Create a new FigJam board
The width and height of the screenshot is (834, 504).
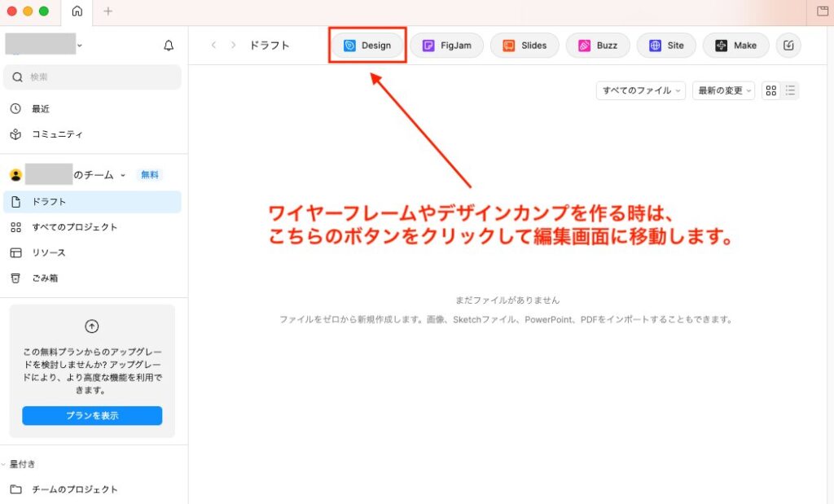(446, 46)
